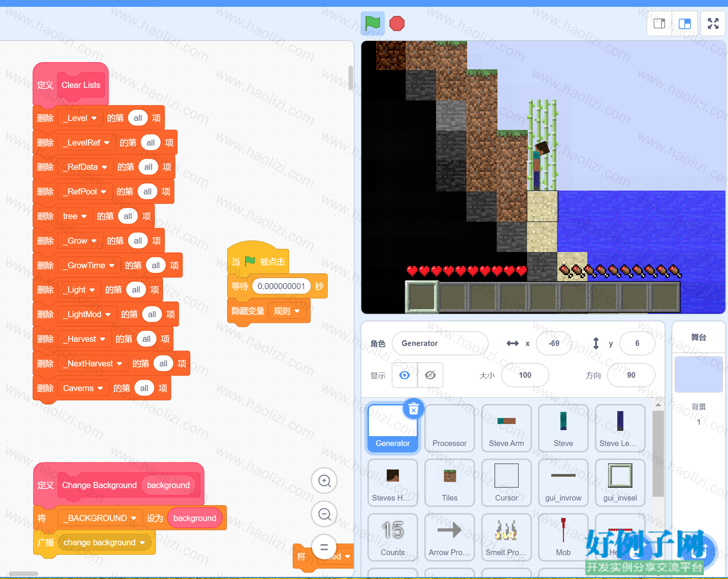Open the _LightMod list dropdown
This screenshot has width=728, height=579.
[x=87, y=315]
